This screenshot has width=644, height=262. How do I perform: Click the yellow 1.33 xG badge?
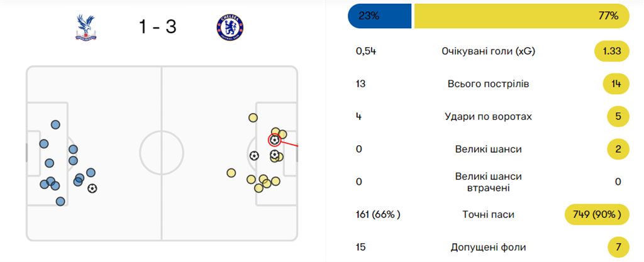[x=612, y=51]
